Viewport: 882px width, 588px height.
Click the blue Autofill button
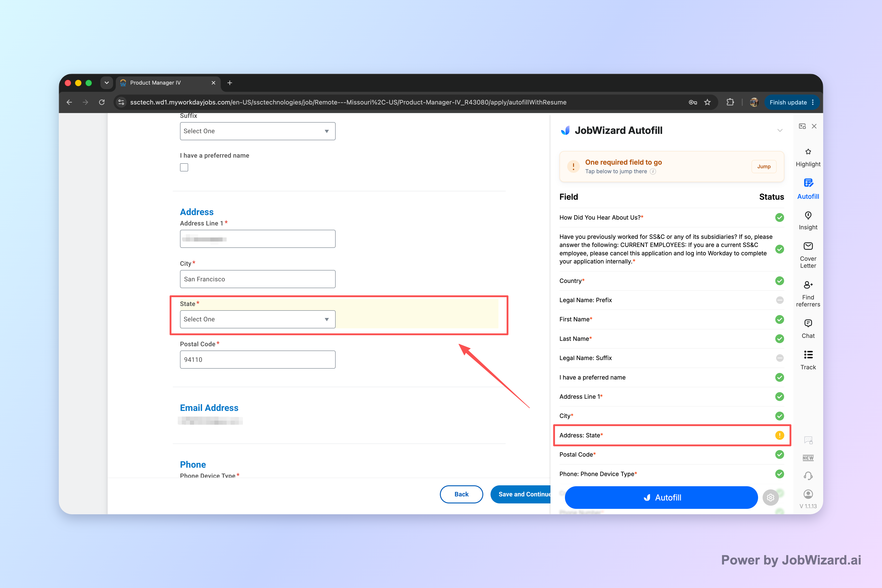661,498
